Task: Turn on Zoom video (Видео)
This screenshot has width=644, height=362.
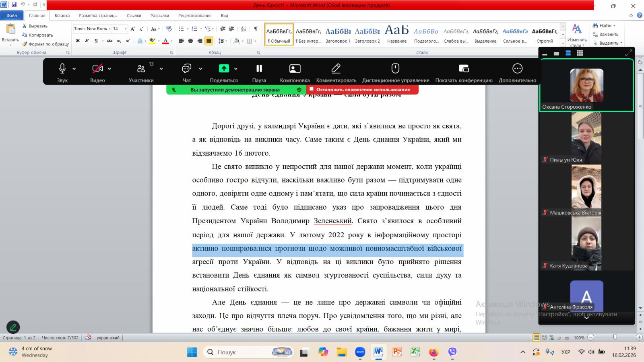Action: [97, 69]
